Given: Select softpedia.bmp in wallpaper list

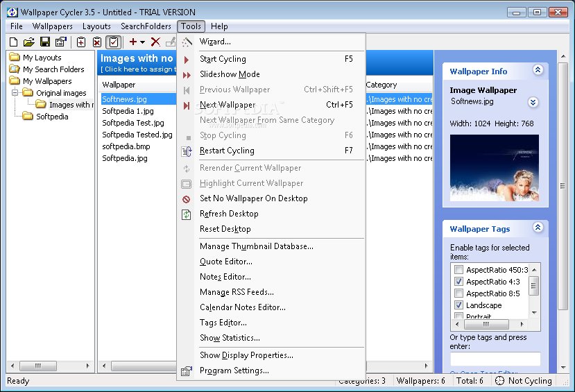Looking at the screenshot, I should point(126,146).
